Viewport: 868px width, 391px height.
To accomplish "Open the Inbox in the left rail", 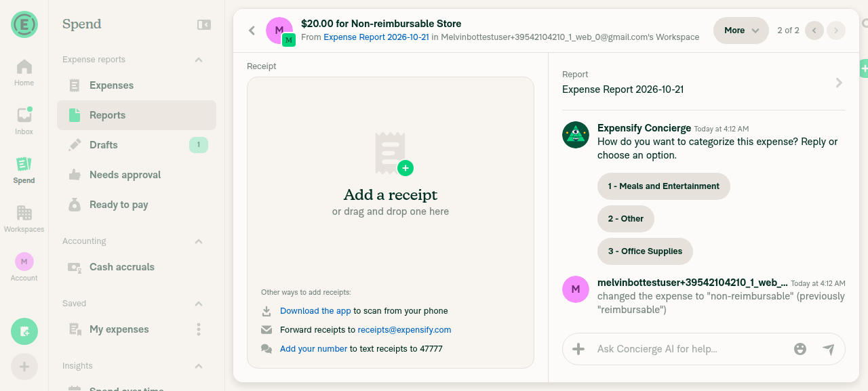I will tap(24, 121).
